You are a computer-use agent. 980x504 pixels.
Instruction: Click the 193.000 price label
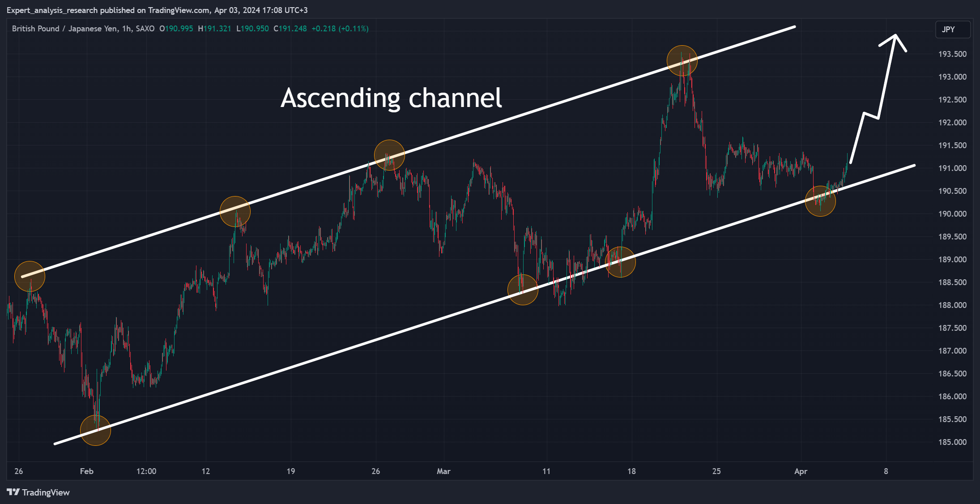(952, 77)
